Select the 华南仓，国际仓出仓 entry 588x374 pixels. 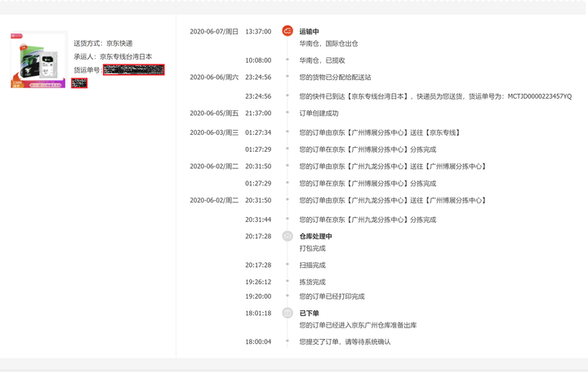328,43
